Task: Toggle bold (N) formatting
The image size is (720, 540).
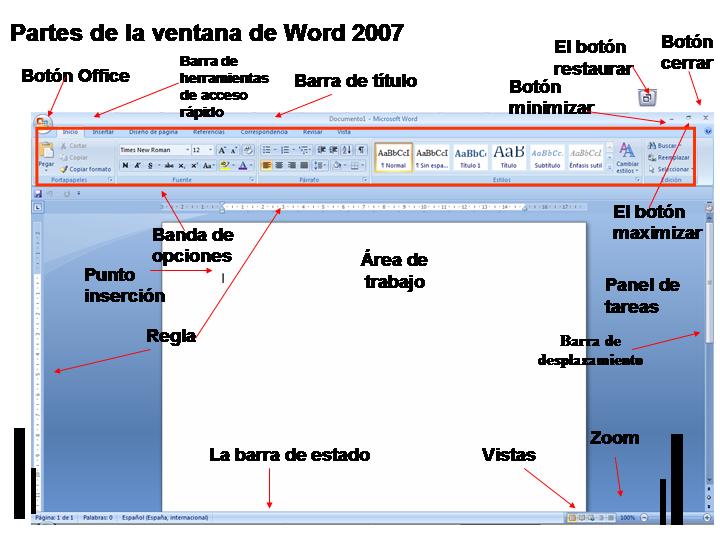Action: 125,166
